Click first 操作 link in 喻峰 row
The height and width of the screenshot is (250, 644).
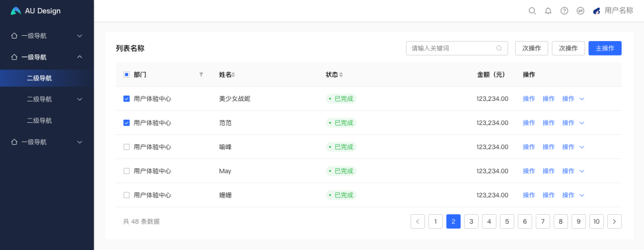pos(528,147)
